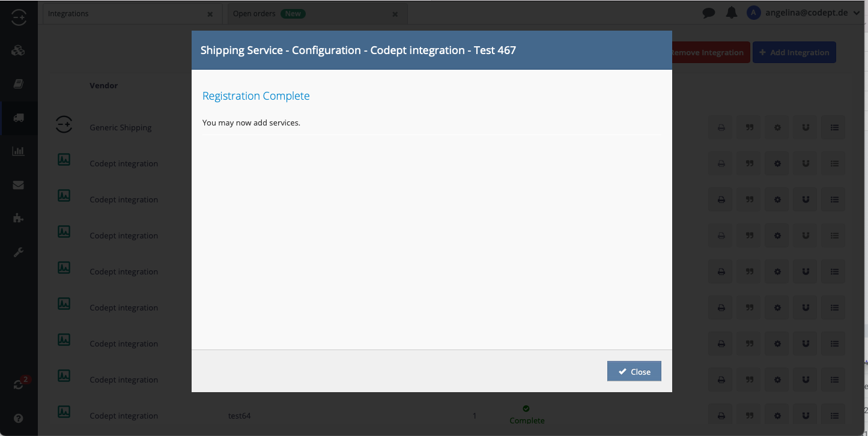This screenshot has width=868, height=436.
Task: Open the wrench settings sidebar icon
Action: [x=18, y=252]
